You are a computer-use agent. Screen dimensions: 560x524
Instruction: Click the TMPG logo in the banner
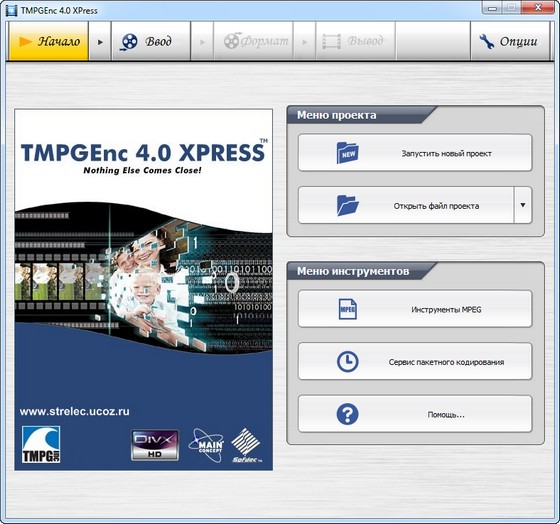(x=41, y=444)
